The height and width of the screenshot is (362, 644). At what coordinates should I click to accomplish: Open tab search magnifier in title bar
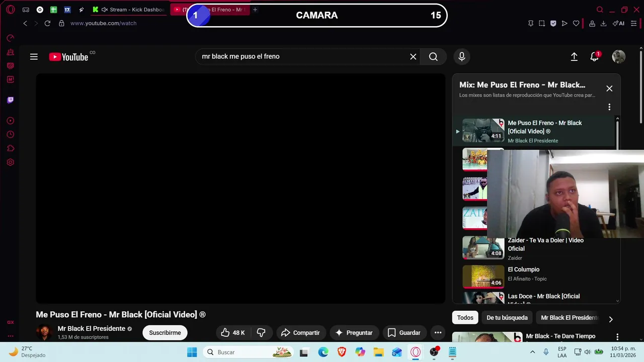600,10
